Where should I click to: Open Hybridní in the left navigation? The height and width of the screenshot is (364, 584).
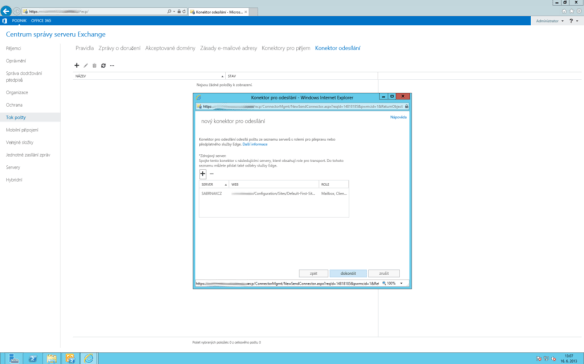coord(14,180)
